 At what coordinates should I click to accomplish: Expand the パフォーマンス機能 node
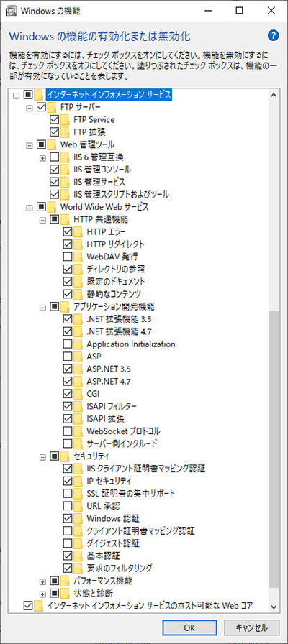tap(42, 581)
